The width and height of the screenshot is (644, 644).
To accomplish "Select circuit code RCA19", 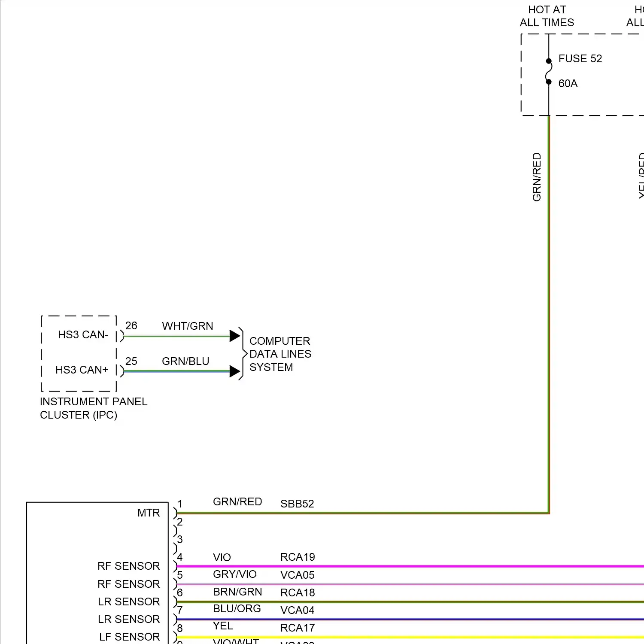I will [298, 557].
